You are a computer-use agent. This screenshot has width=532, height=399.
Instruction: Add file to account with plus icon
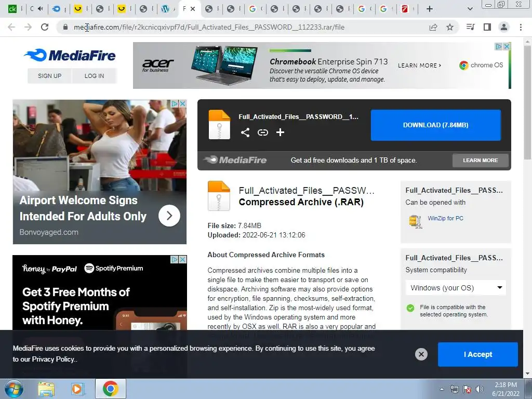[280, 132]
